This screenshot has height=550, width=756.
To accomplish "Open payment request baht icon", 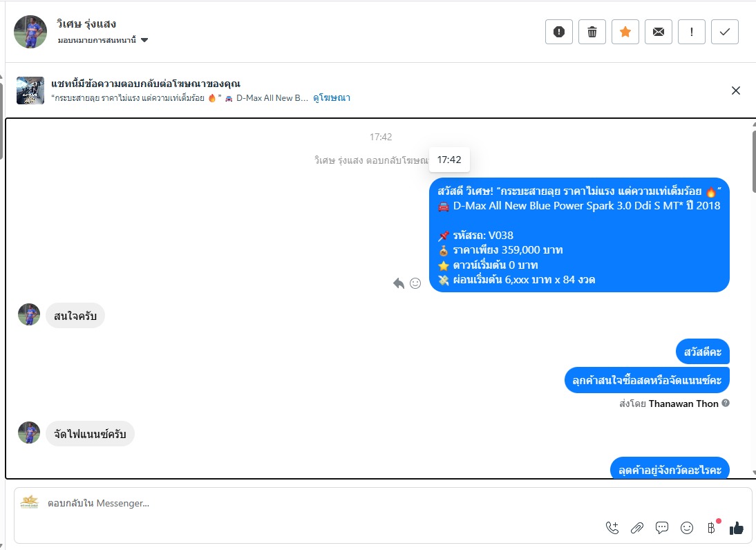I will tap(712, 529).
